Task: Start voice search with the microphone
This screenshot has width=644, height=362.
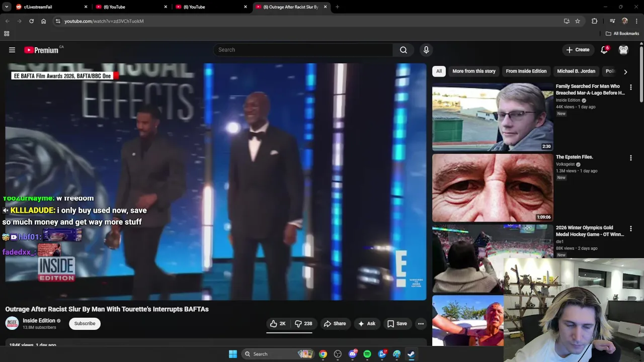Action: (426, 50)
